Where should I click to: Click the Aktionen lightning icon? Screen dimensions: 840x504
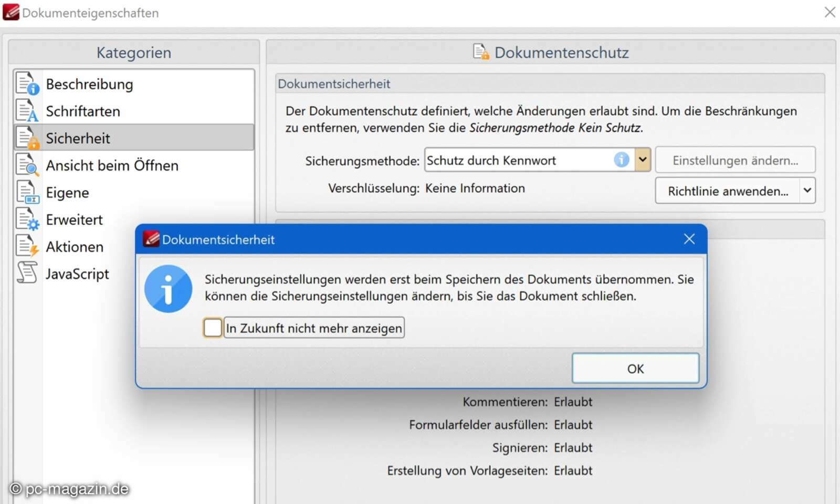point(27,246)
